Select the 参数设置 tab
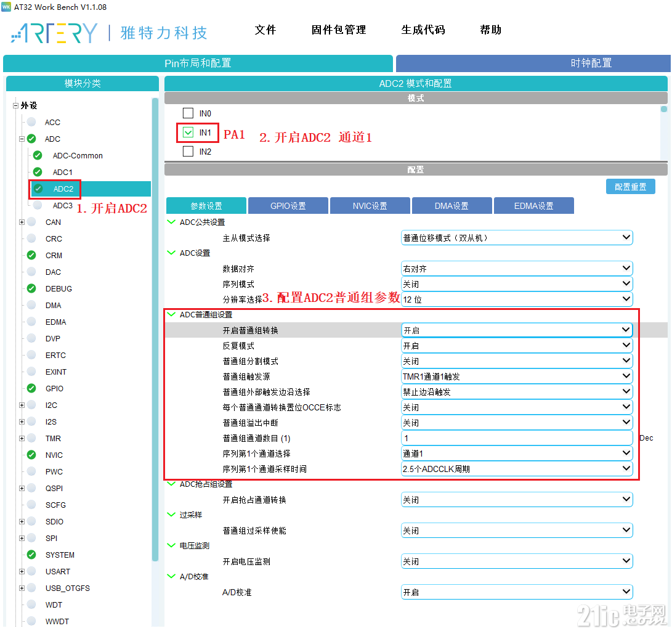672x631 pixels. [206, 206]
